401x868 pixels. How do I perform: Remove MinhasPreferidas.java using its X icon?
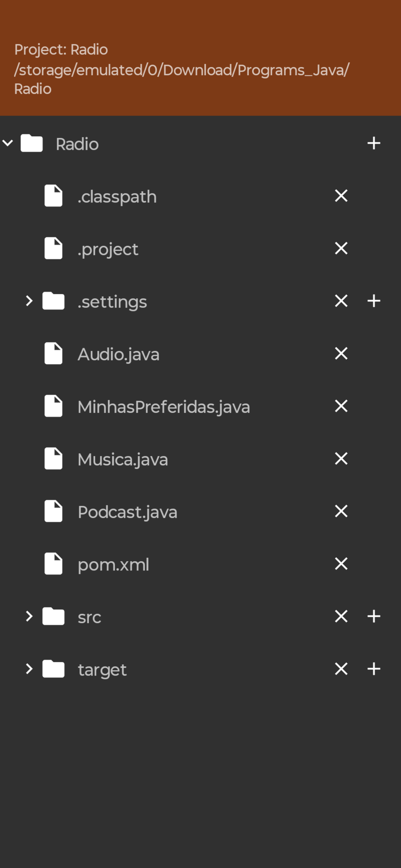pos(341,406)
